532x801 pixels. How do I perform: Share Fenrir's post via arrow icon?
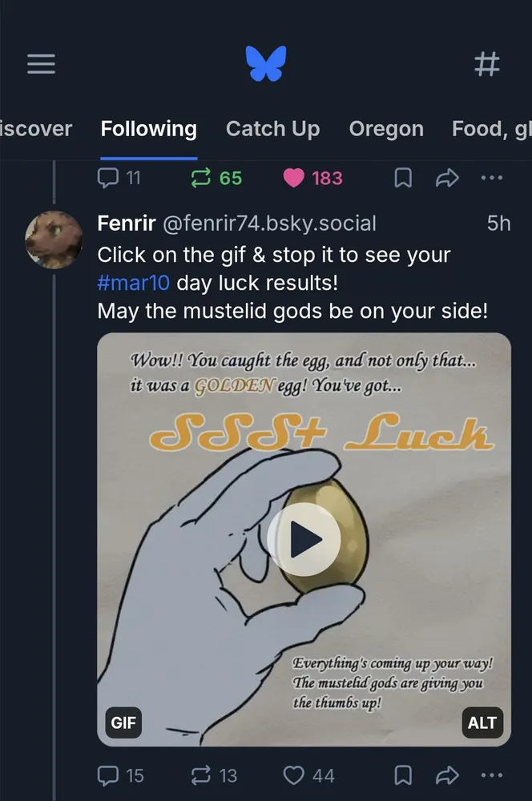(447, 775)
